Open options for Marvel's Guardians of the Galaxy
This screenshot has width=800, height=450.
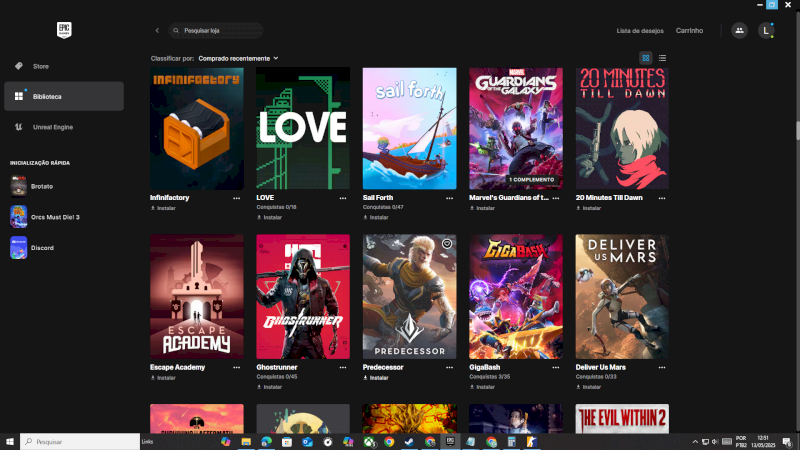coord(556,198)
